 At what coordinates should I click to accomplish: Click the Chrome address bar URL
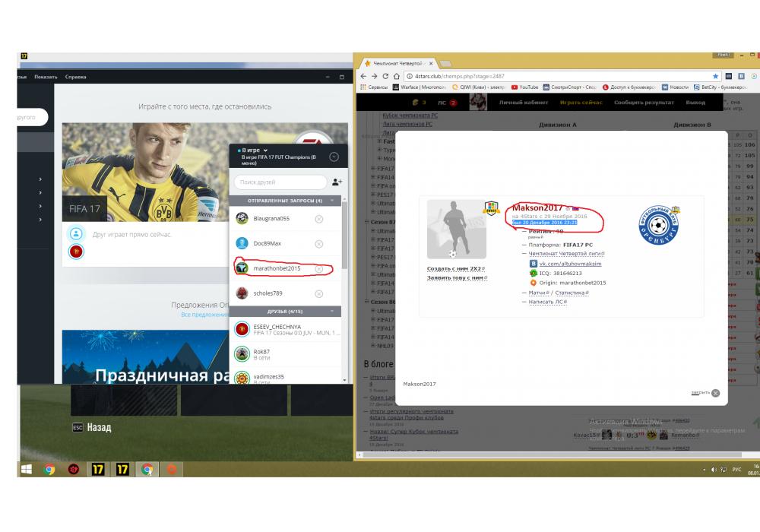click(x=460, y=76)
